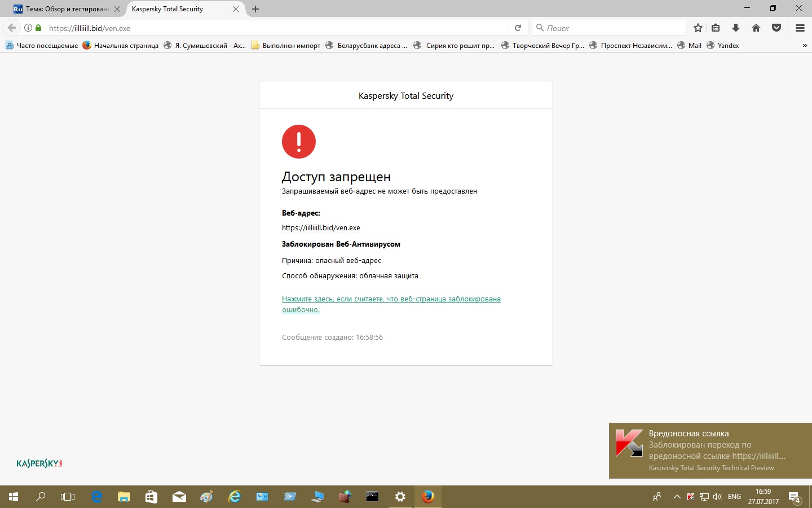Open the paint palette app on taskbar

[x=207, y=497]
